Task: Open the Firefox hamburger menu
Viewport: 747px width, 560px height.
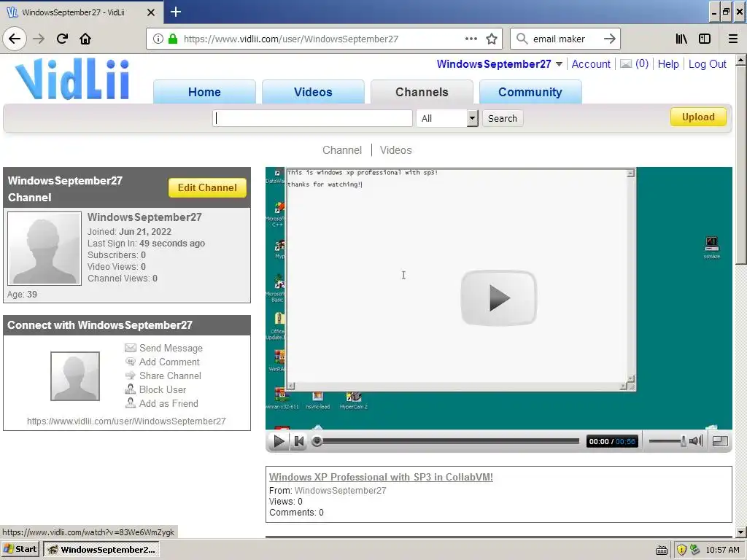Action: click(733, 39)
